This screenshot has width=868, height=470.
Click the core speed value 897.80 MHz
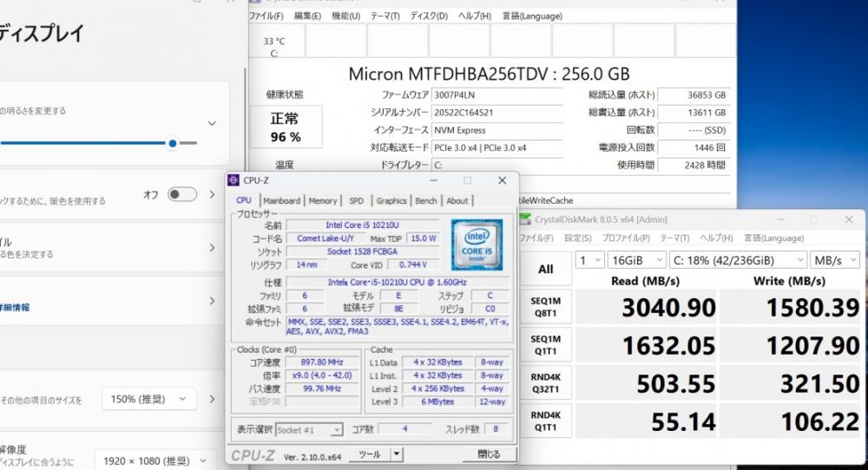click(322, 362)
